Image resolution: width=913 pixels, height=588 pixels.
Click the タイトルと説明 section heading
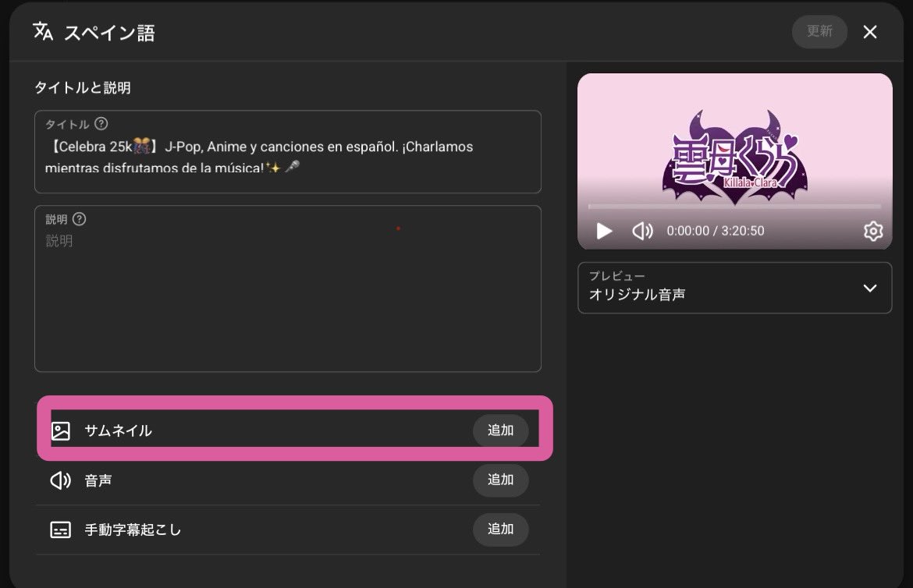[83, 88]
